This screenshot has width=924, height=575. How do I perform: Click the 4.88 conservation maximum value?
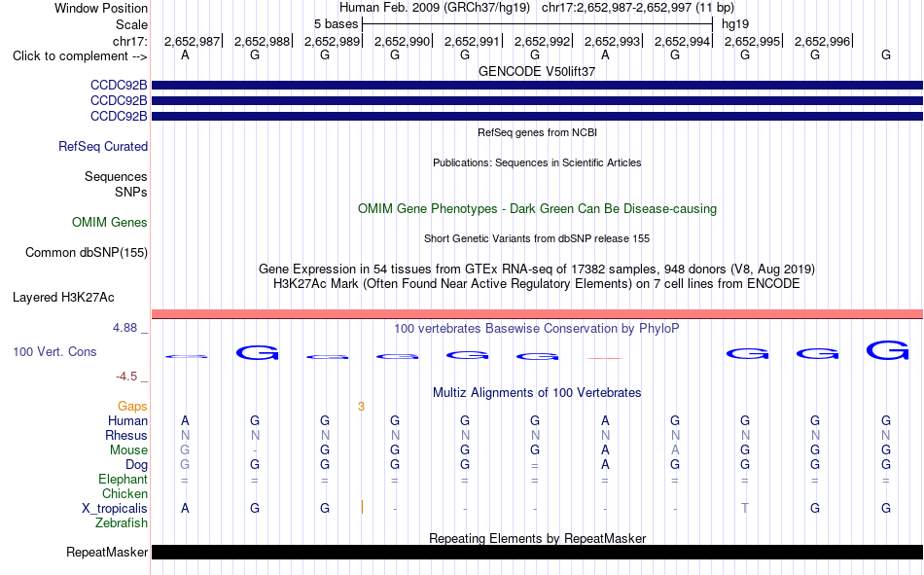click(x=124, y=328)
